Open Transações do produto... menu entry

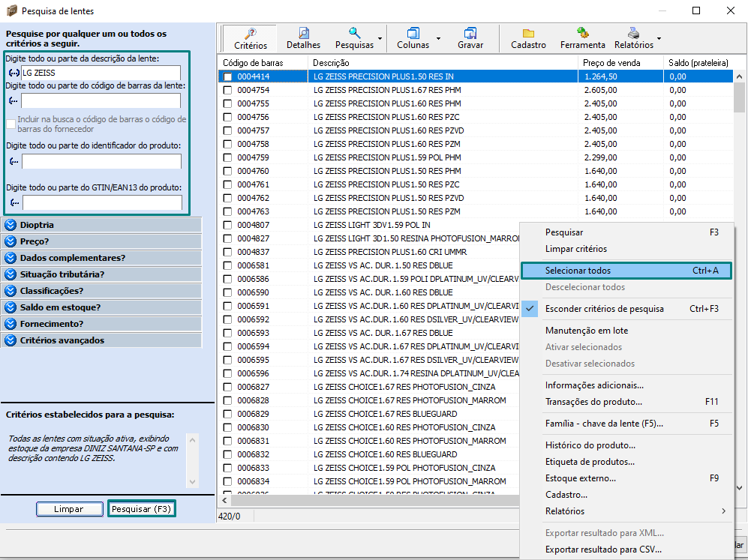click(626, 402)
